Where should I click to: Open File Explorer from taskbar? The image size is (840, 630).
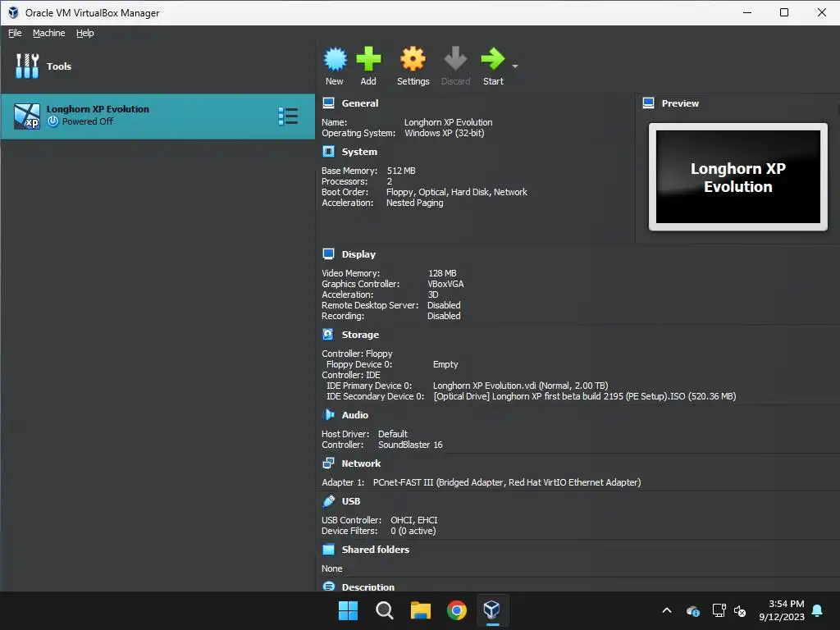tap(421, 610)
